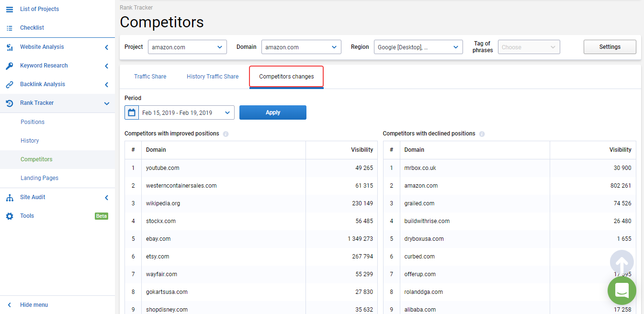This screenshot has width=644, height=314.
Task: Click the Rank Tracker history icon
Action: [10, 103]
